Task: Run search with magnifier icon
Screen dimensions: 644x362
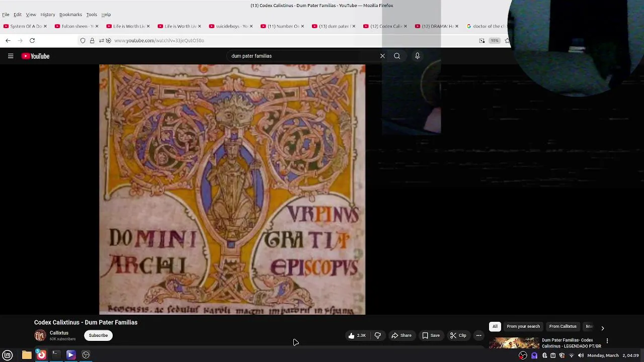Action: 397,56
